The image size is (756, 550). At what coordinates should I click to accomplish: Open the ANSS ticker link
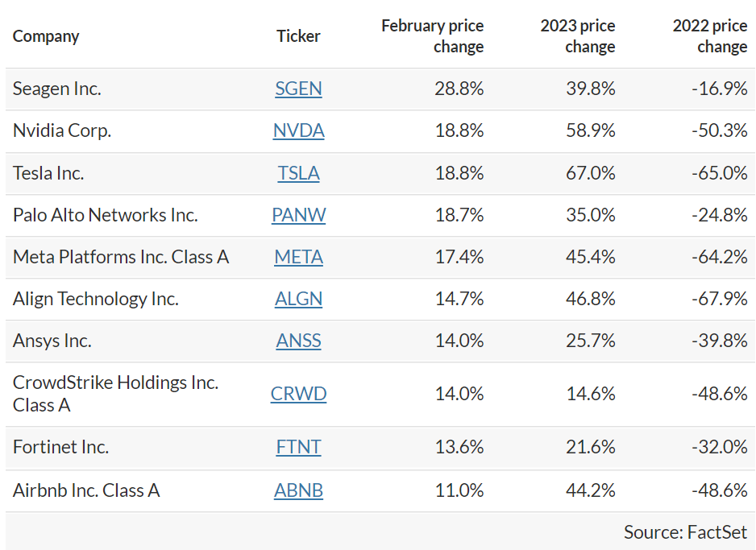point(298,341)
